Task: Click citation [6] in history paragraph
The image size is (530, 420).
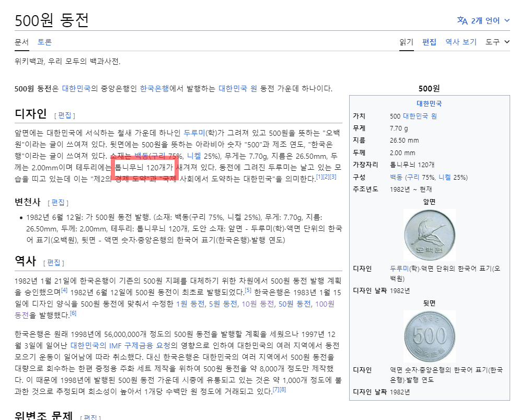Action: (x=73, y=313)
